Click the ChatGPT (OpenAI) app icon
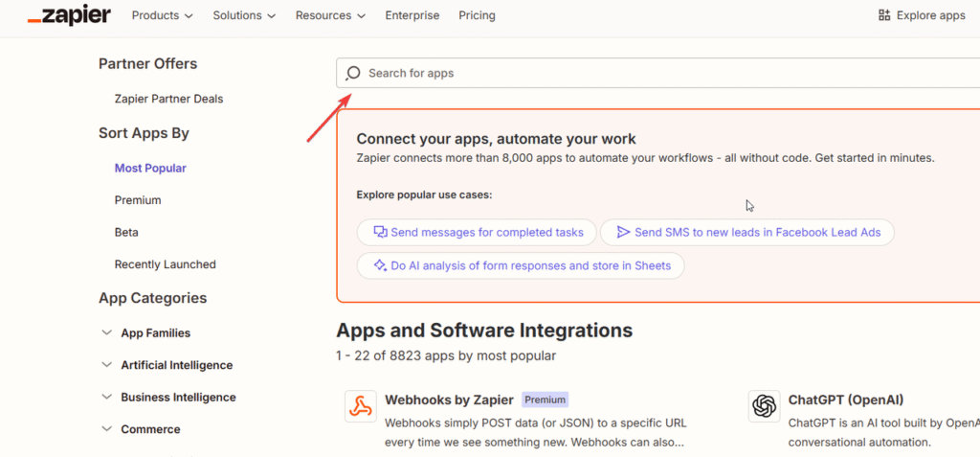This screenshot has height=457, width=980. [x=764, y=406]
